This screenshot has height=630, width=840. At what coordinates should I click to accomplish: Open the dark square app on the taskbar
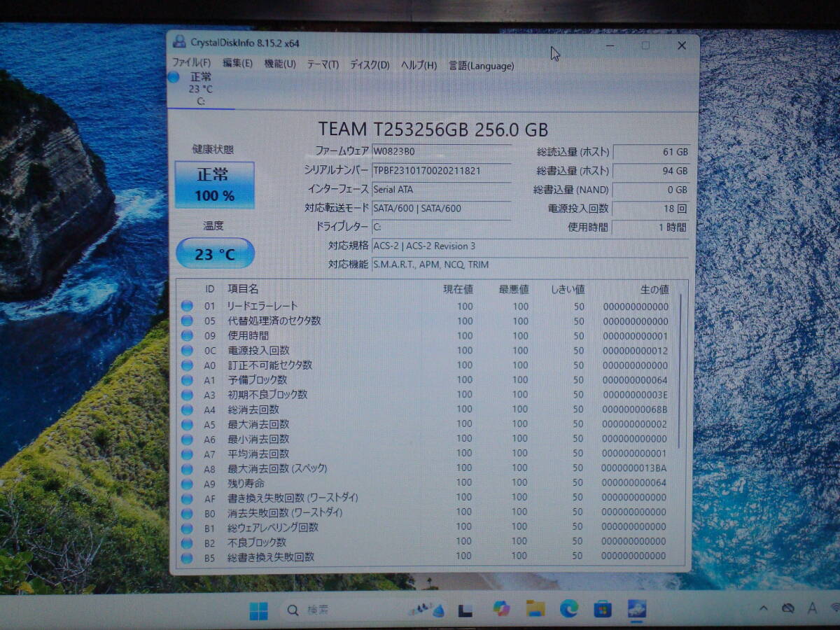point(465,610)
